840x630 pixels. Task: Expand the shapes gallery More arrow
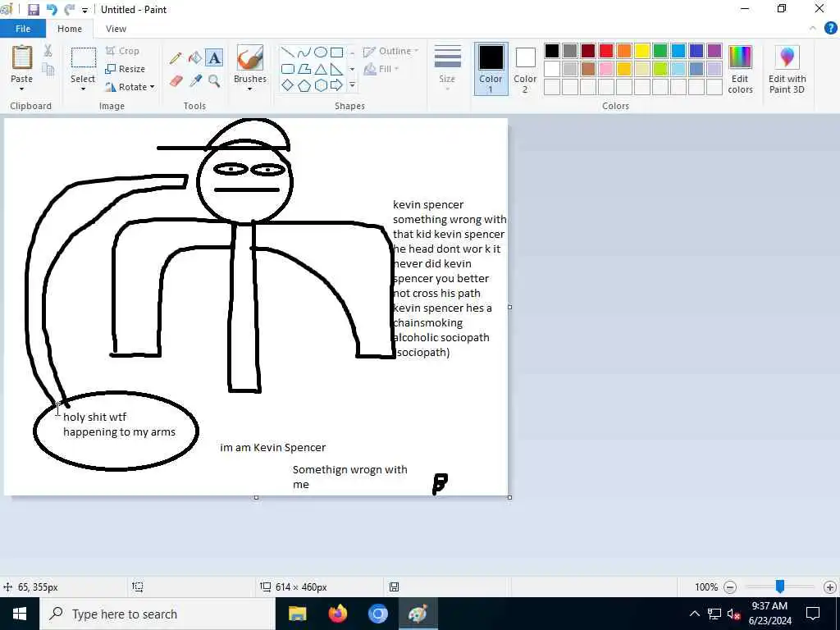point(352,85)
